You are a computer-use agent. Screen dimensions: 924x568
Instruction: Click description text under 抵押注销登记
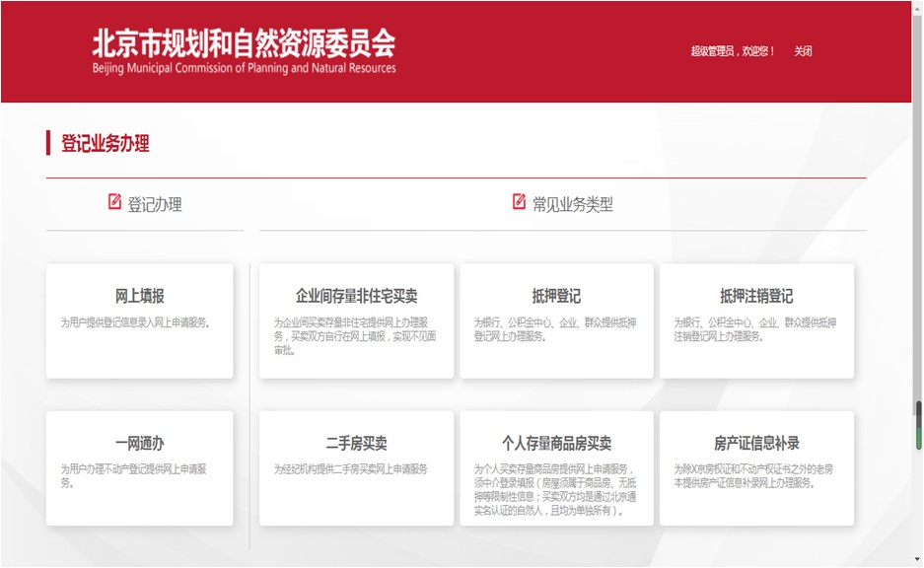point(755,329)
